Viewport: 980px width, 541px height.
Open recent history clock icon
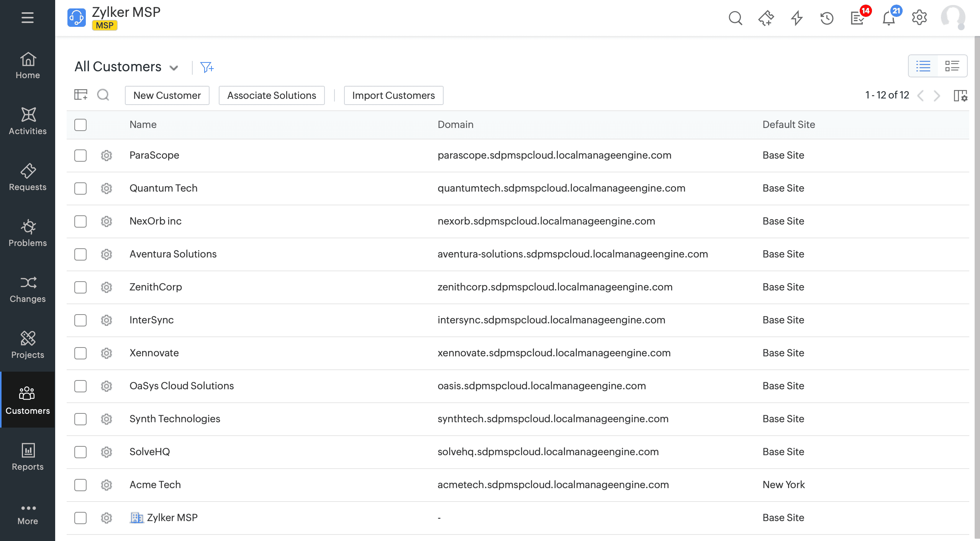(827, 18)
